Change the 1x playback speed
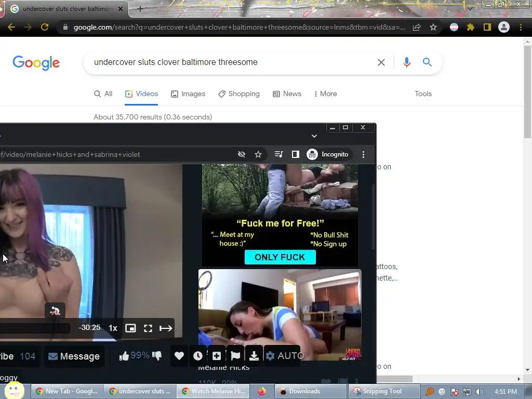 tap(113, 328)
